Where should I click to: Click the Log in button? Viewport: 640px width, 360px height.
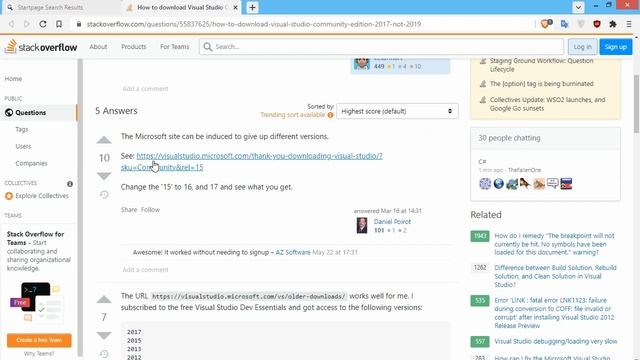click(x=582, y=47)
